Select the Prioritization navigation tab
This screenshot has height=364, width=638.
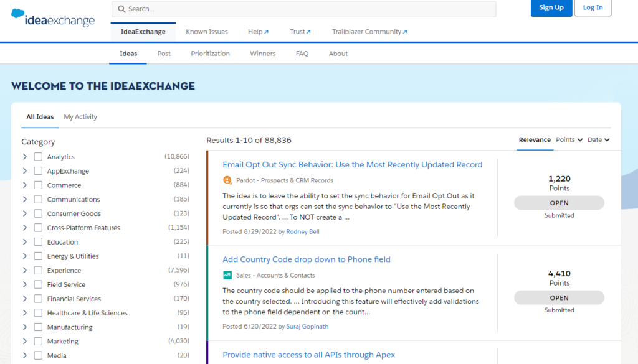tap(210, 54)
